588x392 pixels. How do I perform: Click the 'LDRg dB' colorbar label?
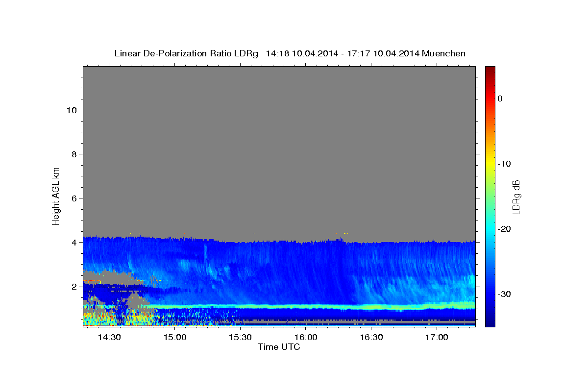tap(515, 196)
